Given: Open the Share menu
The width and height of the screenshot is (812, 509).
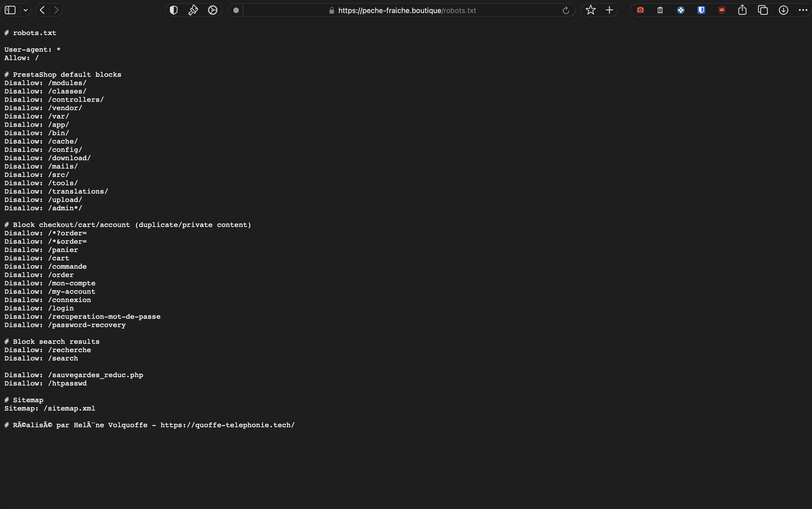Looking at the screenshot, I should pyautogui.click(x=742, y=10).
